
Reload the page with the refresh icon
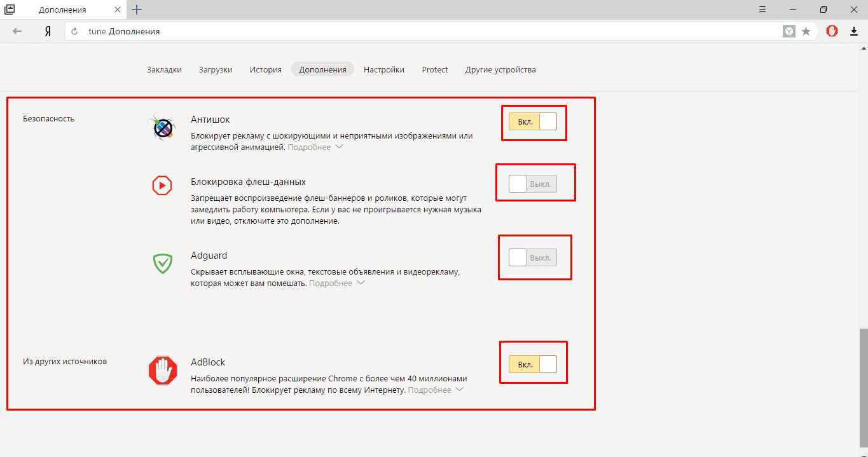75,31
